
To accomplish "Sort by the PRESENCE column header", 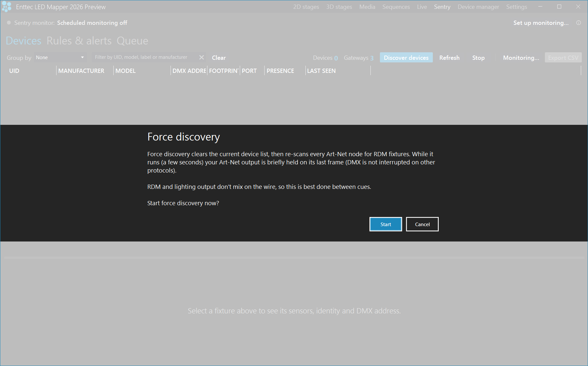I will pos(285,71).
